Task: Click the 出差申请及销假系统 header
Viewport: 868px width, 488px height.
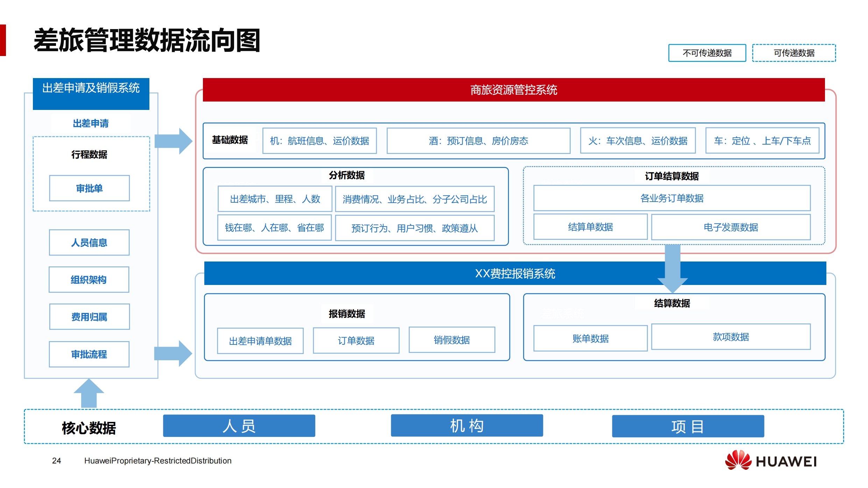Action: [x=91, y=93]
